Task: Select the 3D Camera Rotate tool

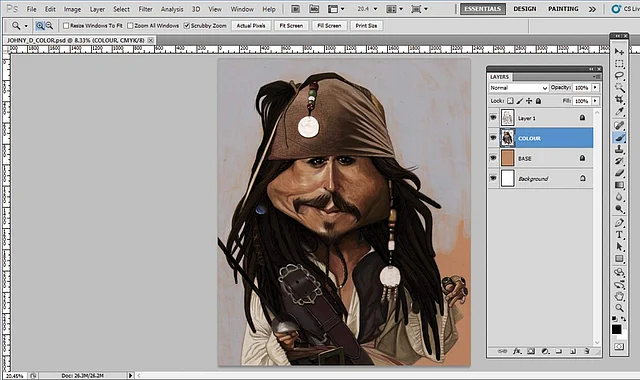Action: (619, 284)
